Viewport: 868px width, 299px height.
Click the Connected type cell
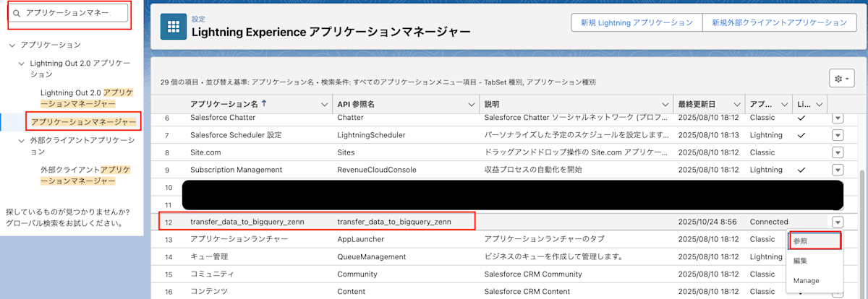[x=769, y=222]
